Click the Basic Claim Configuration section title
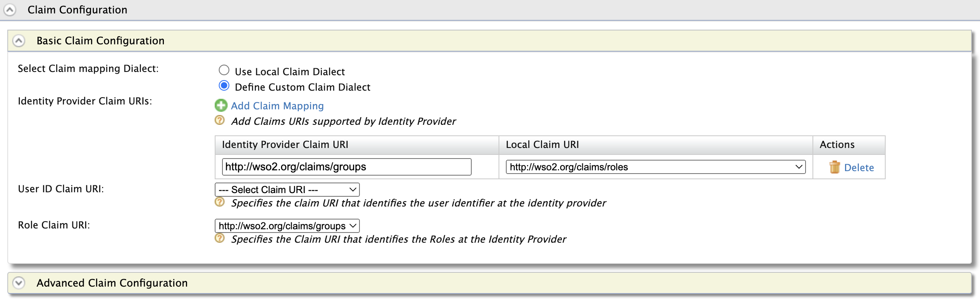980x300 pixels. tap(100, 41)
